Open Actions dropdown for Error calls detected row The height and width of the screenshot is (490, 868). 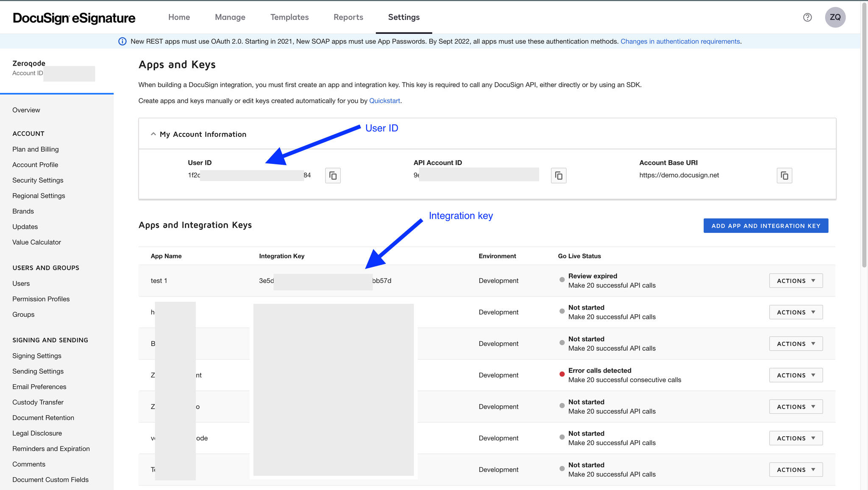(796, 375)
